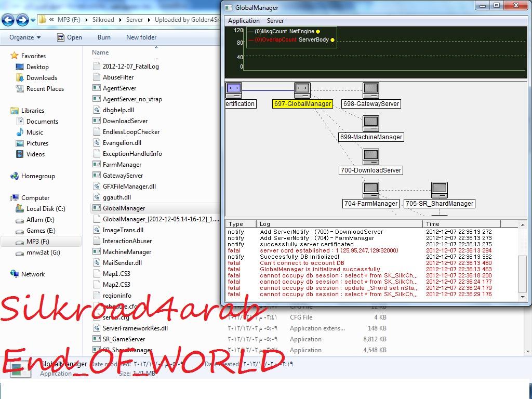
Task: Select the EndlessLoopChecker file
Action: tap(131, 131)
